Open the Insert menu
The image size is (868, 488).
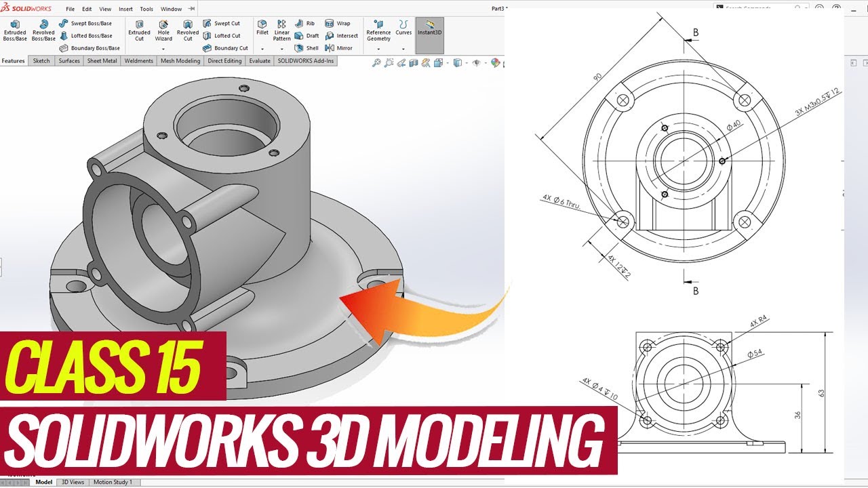125,9
